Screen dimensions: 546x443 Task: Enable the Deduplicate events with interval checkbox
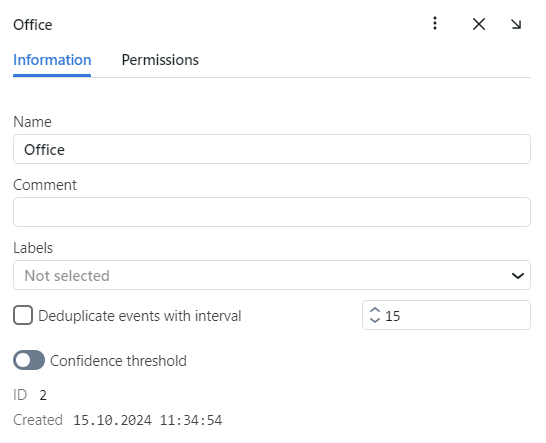pos(23,315)
